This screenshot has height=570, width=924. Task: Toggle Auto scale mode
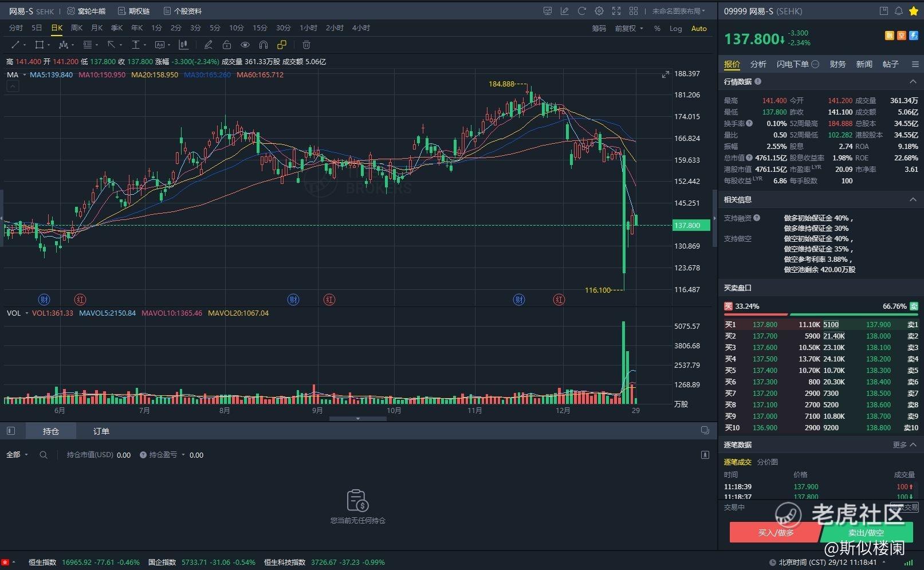pos(699,29)
